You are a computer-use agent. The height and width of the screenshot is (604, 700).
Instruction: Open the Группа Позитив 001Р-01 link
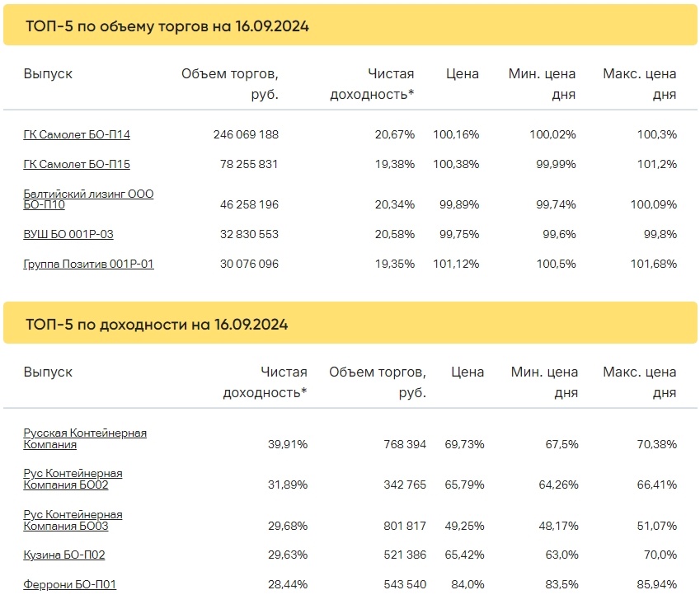click(x=88, y=264)
